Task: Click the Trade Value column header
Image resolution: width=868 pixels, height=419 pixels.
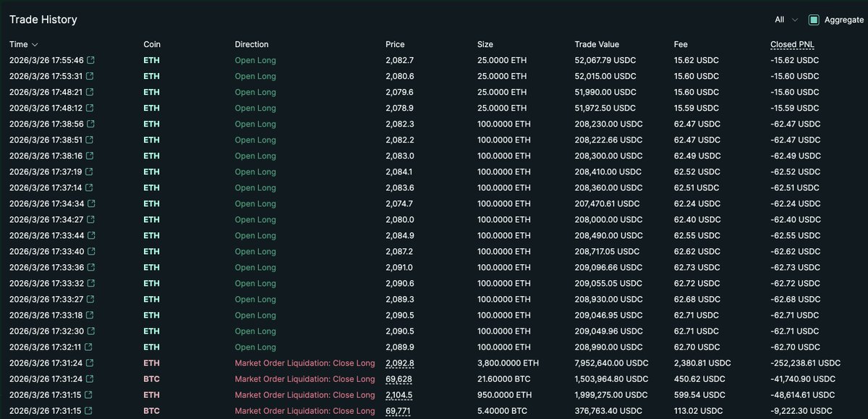Action: (x=597, y=45)
